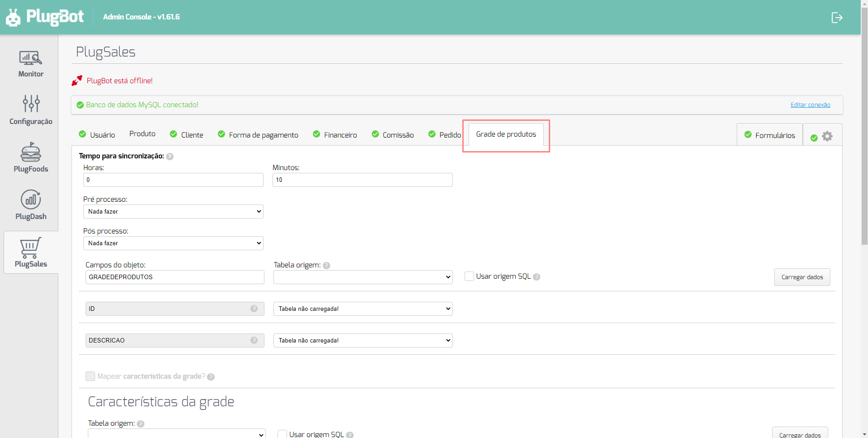The image size is (868, 438).
Task: Open the PlugFoods burger icon
Action: [x=31, y=152]
